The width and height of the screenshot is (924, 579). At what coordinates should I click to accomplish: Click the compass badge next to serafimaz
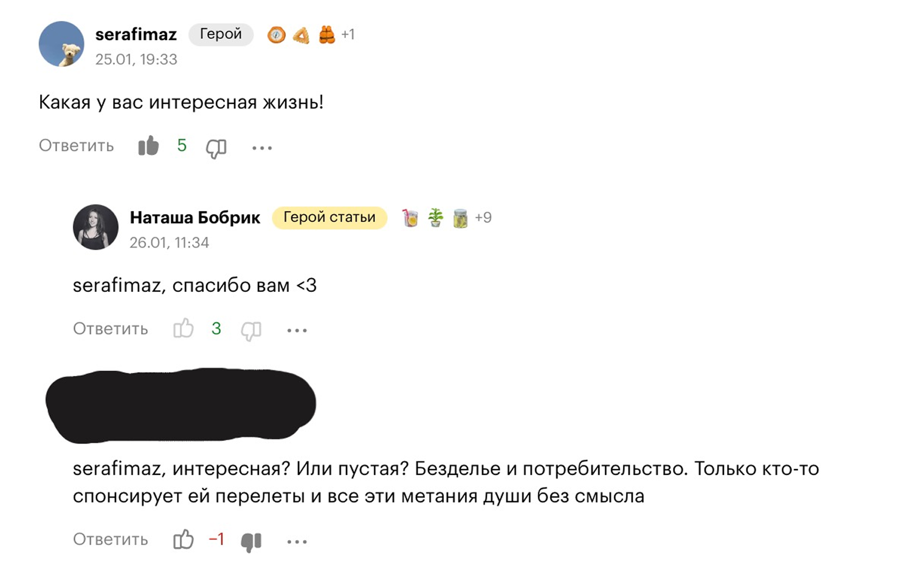click(x=277, y=35)
